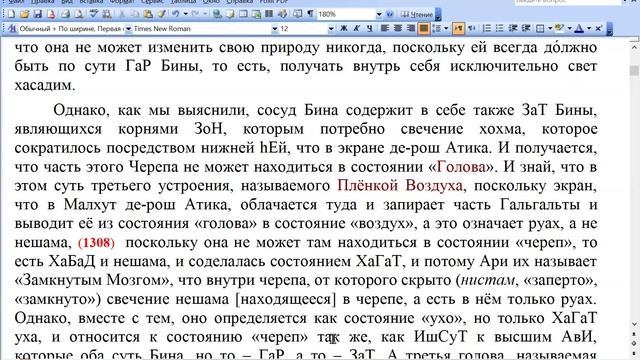
Task: Increase the paragraph indent
Action: click(x=526, y=28)
